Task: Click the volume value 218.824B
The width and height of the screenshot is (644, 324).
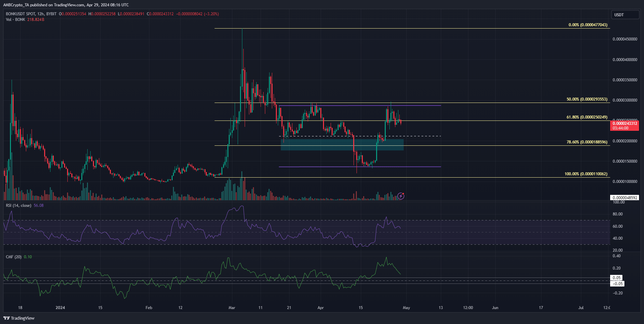Action: (x=36, y=20)
